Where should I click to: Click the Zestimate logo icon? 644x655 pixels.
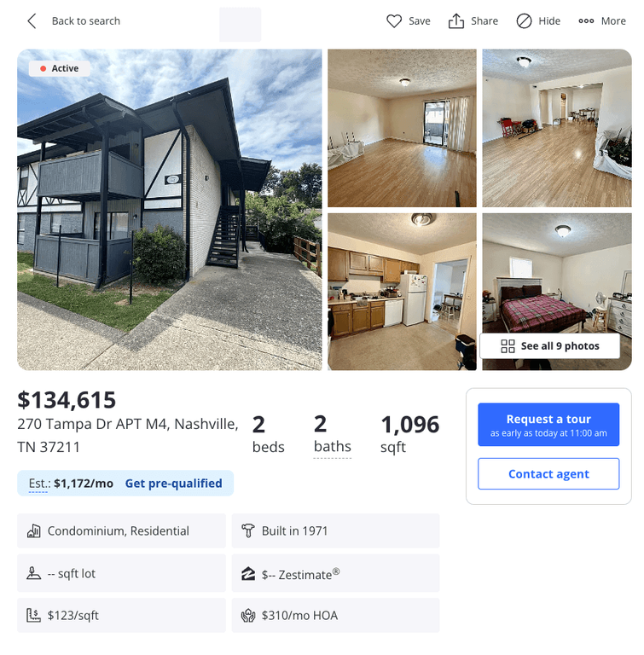point(248,574)
